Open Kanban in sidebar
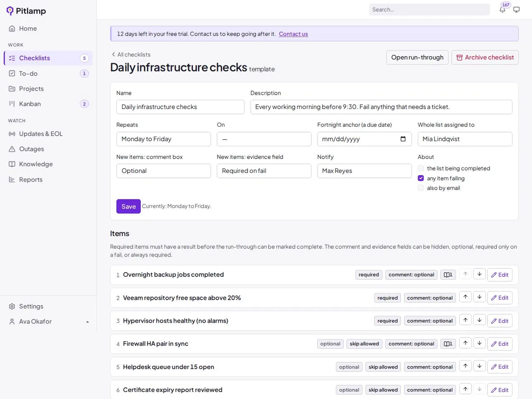This screenshot has width=532, height=399. (x=48, y=104)
